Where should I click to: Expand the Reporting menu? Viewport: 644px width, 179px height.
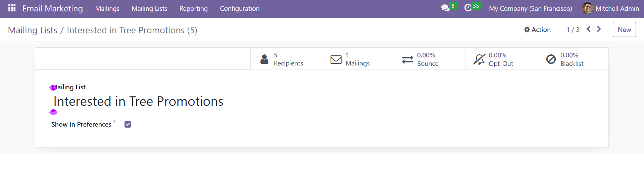(193, 8)
